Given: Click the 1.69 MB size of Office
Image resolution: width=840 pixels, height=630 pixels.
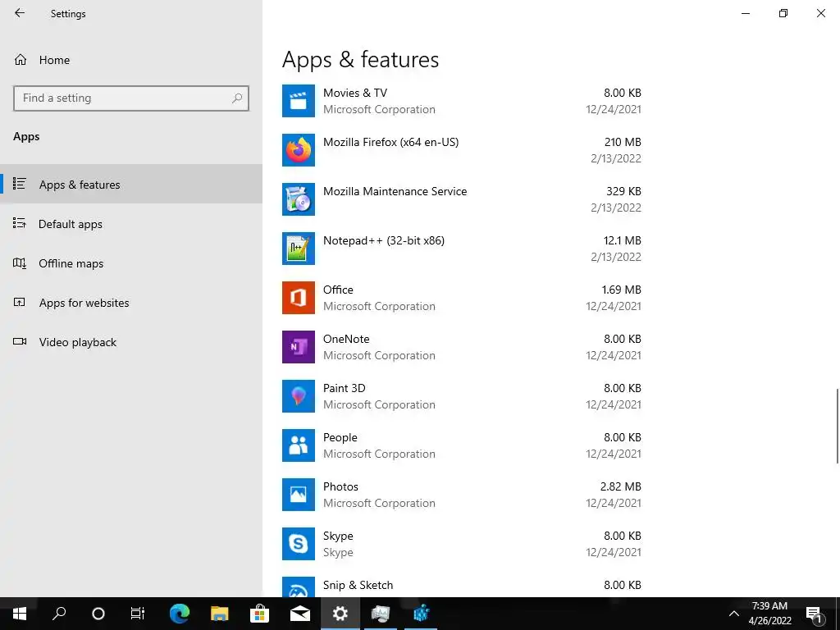Looking at the screenshot, I should (x=622, y=290).
